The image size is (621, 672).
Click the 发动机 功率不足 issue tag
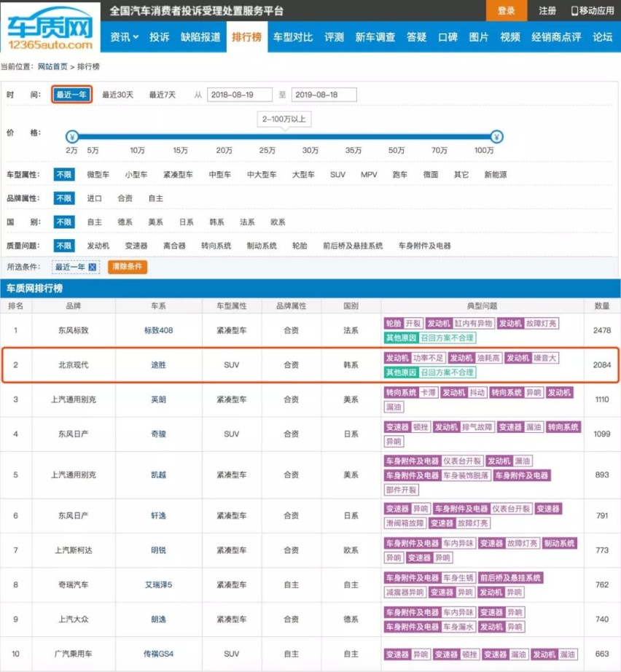coord(415,358)
